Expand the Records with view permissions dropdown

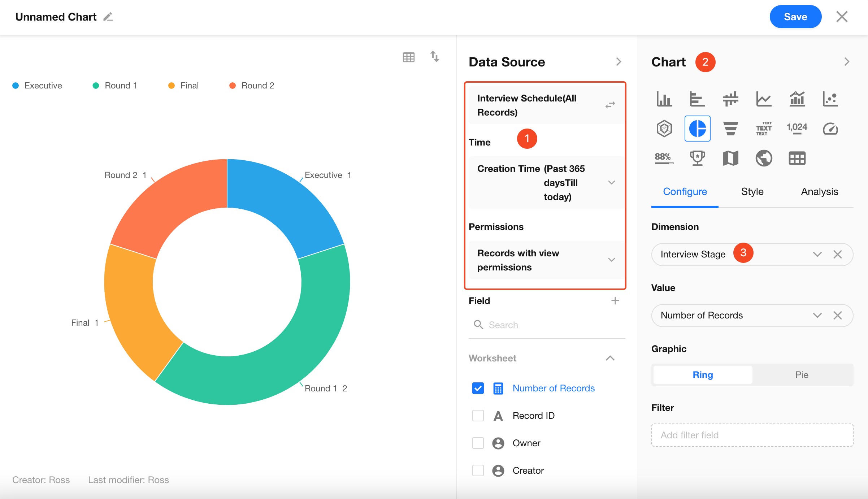pyautogui.click(x=546, y=260)
